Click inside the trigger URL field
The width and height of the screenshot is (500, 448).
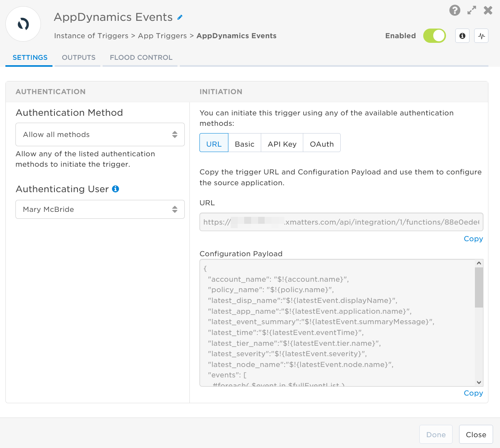(341, 222)
